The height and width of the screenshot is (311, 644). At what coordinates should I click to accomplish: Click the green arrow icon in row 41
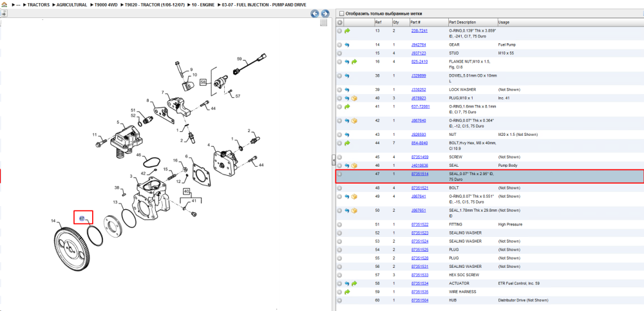(x=347, y=106)
